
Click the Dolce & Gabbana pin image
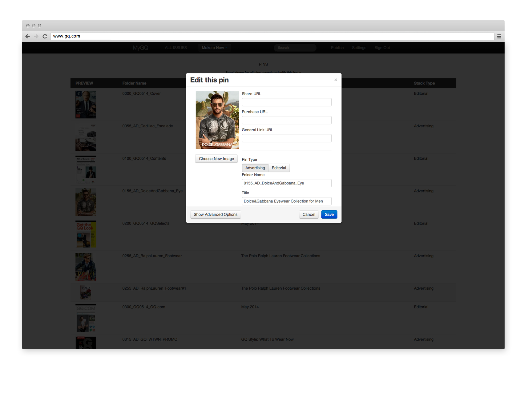coord(217,120)
